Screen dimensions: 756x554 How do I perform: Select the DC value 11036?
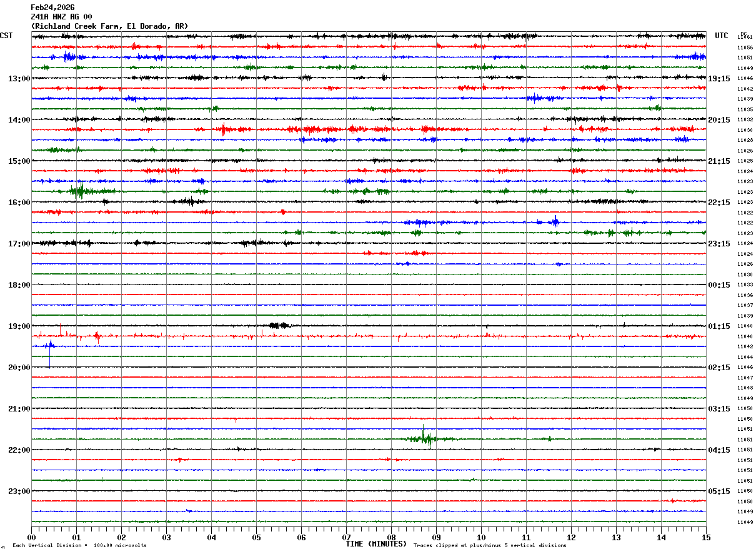click(x=745, y=295)
